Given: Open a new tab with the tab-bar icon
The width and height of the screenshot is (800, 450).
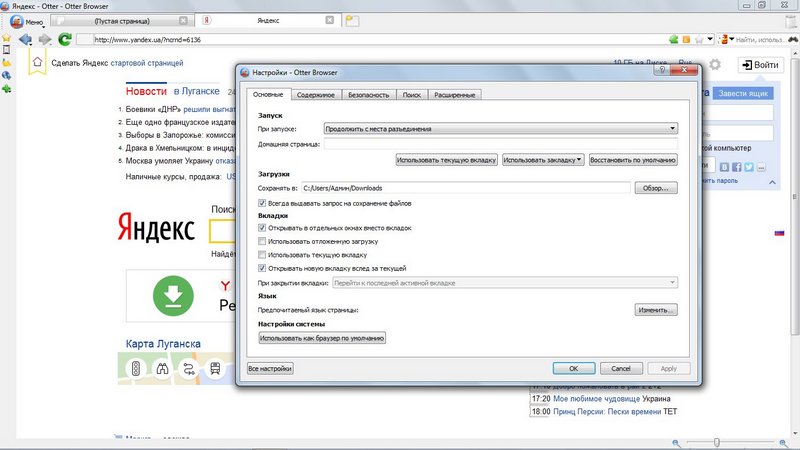Looking at the screenshot, I should tap(352, 20).
